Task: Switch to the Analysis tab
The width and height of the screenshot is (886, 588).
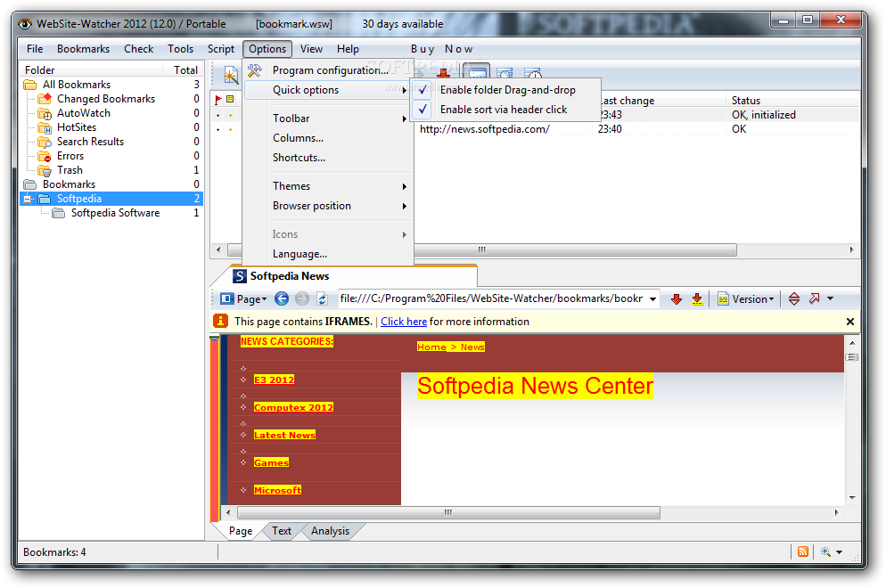Action: [x=330, y=531]
